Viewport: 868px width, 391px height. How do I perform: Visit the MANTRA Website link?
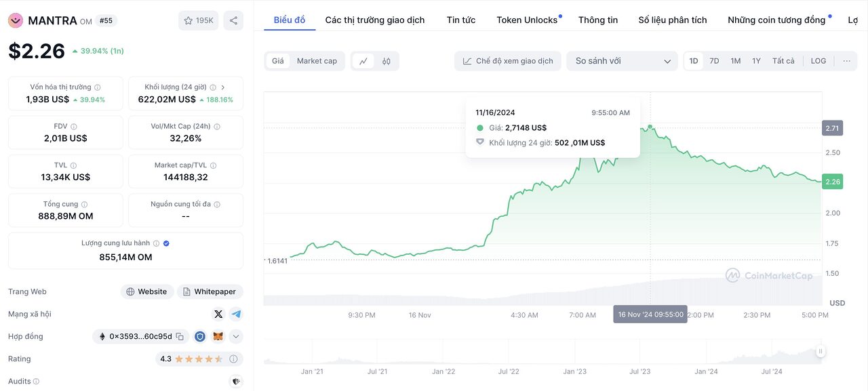[147, 291]
